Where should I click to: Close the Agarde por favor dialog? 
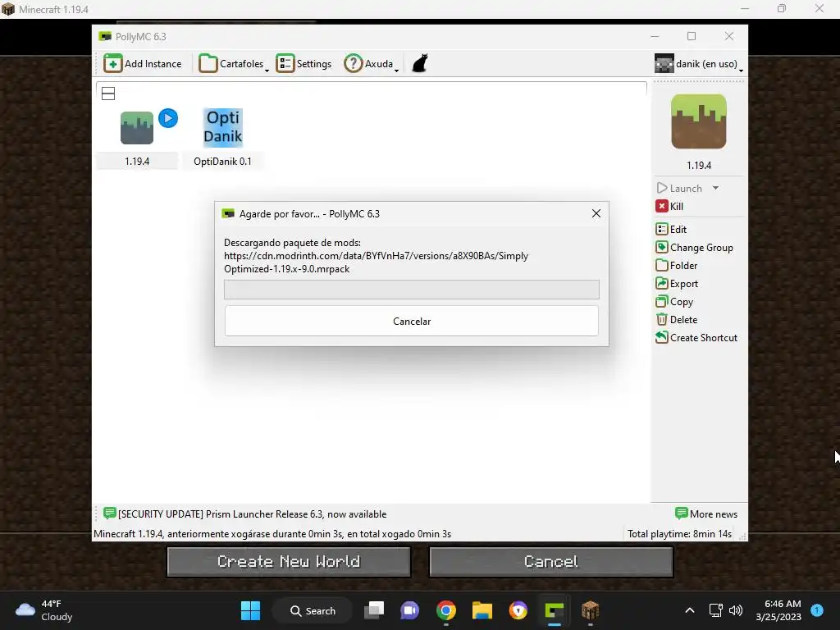[596, 213]
